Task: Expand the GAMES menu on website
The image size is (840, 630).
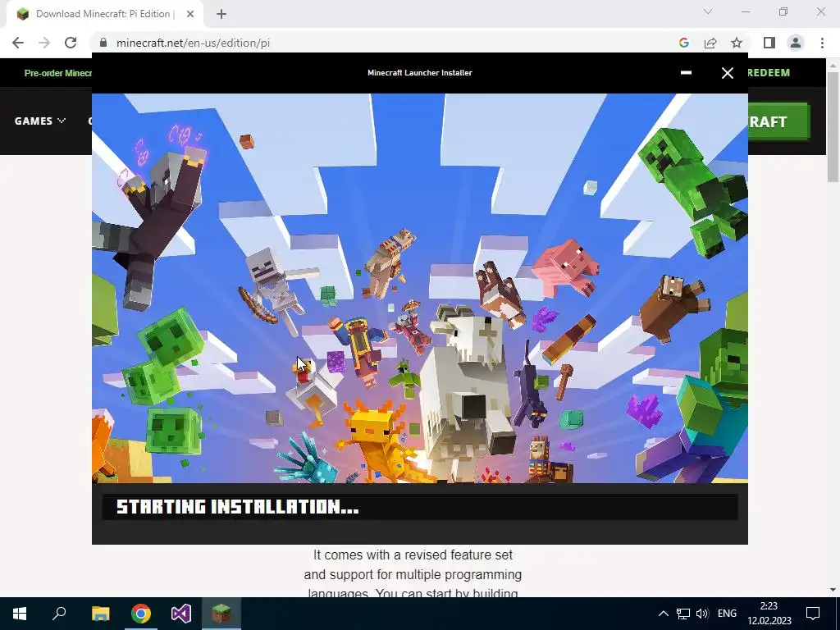Action: point(40,121)
